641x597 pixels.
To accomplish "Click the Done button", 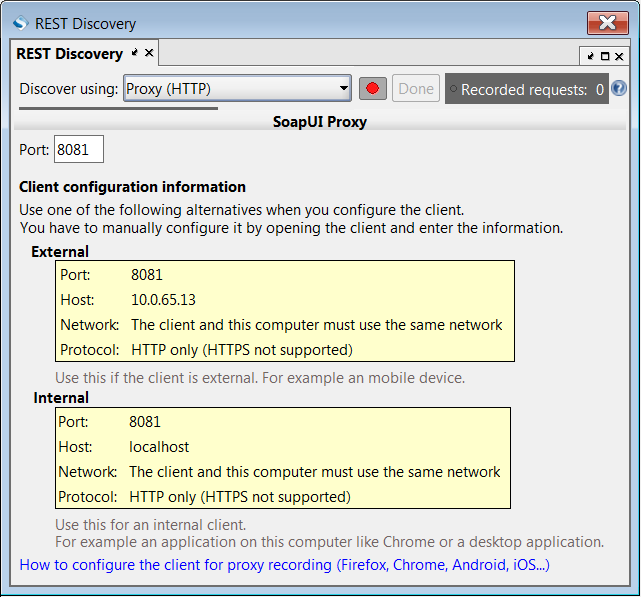I will pos(416,88).
